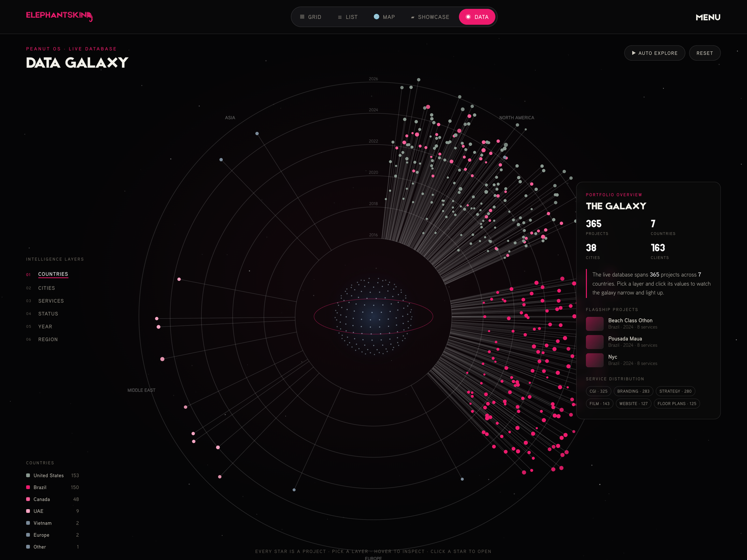Open the Nyc project thumbnail
This screenshot has width=747, height=560.
pos(595,360)
